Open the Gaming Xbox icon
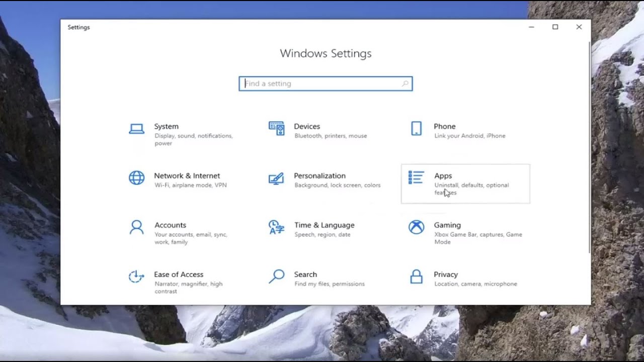The width and height of the screenshot is (644, 362). point(416,227)
